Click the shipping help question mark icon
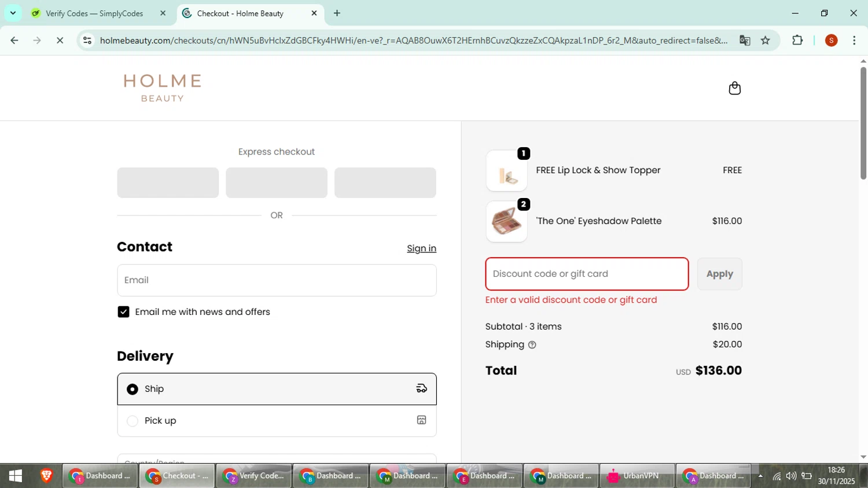The height and width of the screenshot is (488, 868). pos(532,345)
